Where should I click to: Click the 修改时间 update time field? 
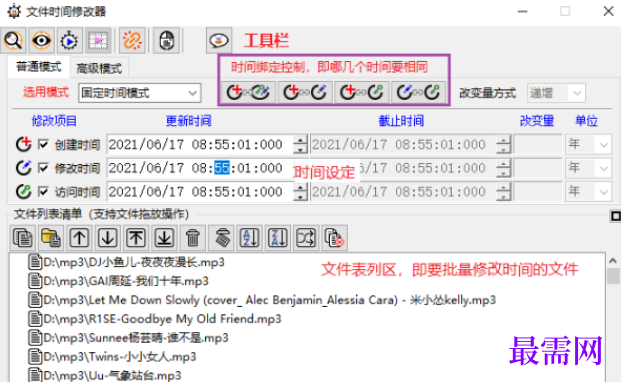coord(200,168)
